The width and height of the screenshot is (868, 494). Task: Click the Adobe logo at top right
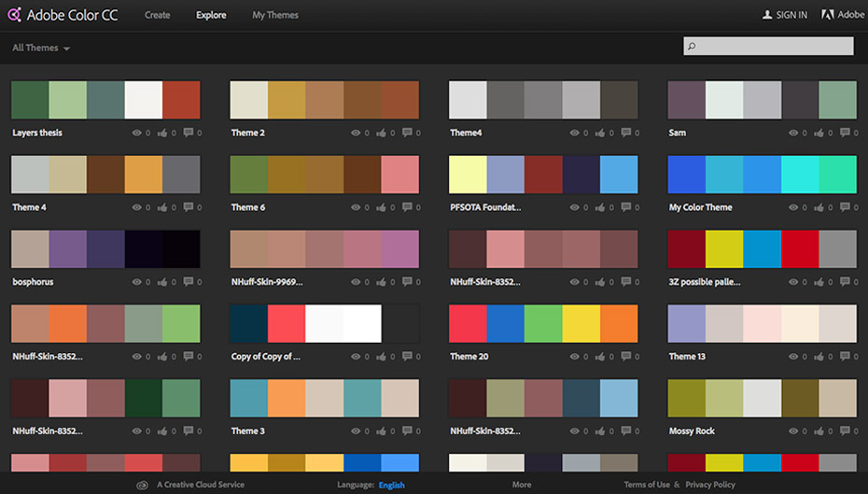842,15
